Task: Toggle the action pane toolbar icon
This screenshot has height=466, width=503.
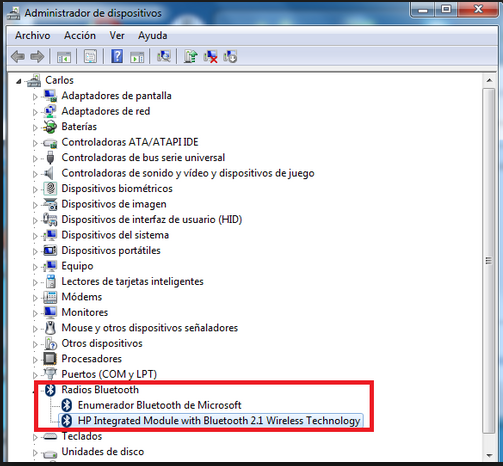Action: click(137, 56)
